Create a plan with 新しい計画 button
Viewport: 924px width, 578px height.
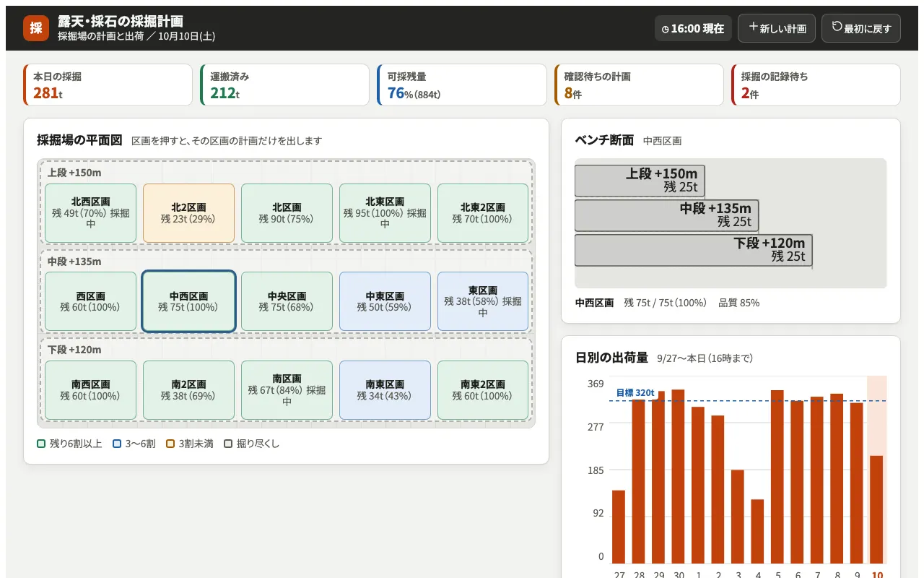(x=777, y=28)
